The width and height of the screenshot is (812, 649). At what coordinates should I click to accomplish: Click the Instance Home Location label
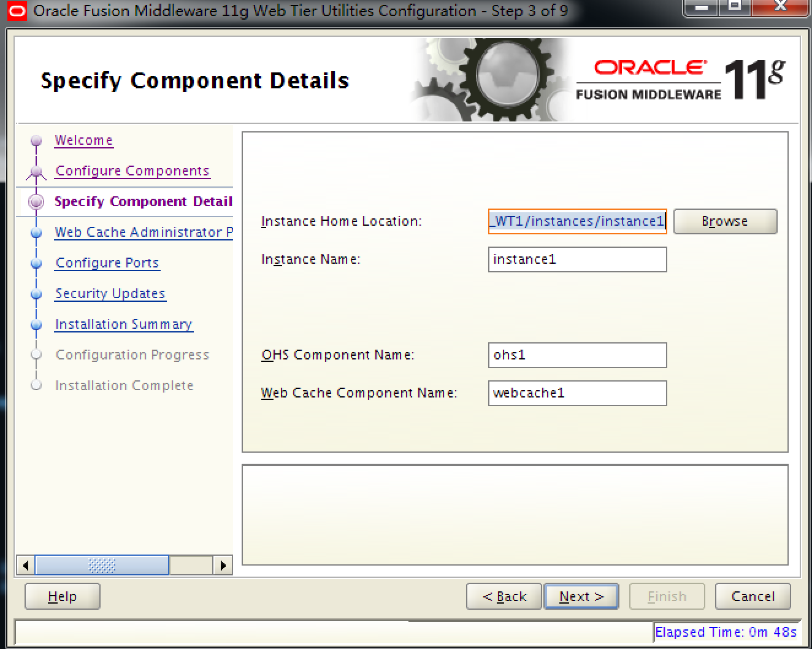click(x=342, y=221)
